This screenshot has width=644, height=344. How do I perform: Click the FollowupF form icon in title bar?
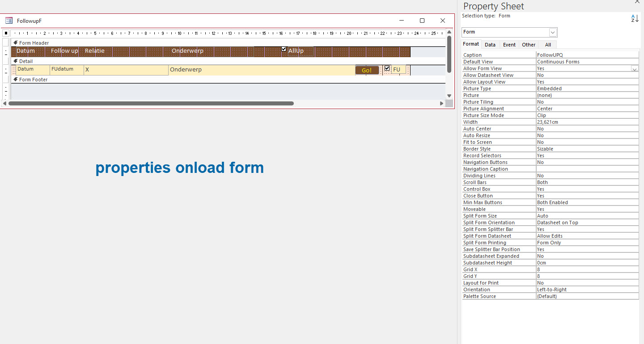pyautogui.click(x=9, y=21)
